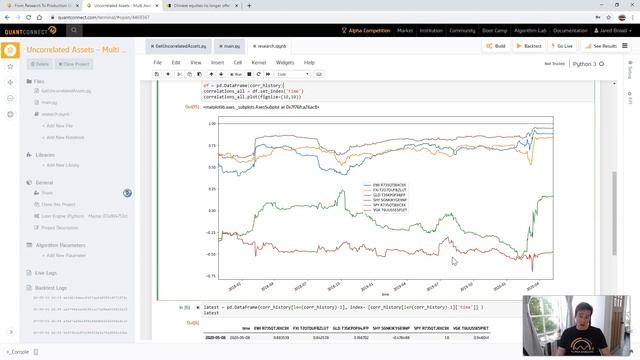The width and height of the screenshot is (640, 360).
Task: Open the Widgets menu
Action: click(285, 62)
